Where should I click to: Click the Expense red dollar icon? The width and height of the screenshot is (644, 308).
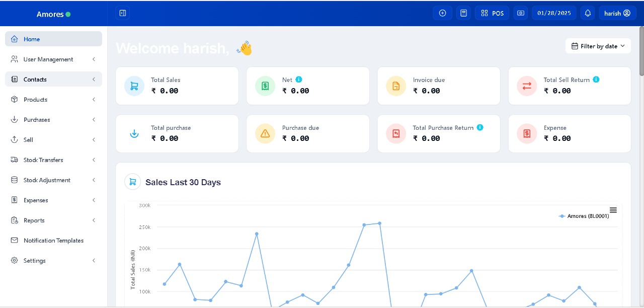527,133
